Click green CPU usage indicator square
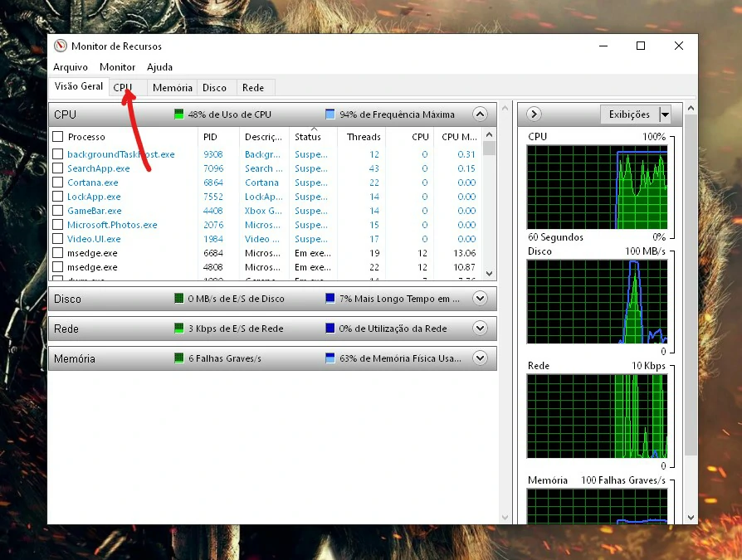This screenshot has width=742, height=560. [x=179, y=114]
